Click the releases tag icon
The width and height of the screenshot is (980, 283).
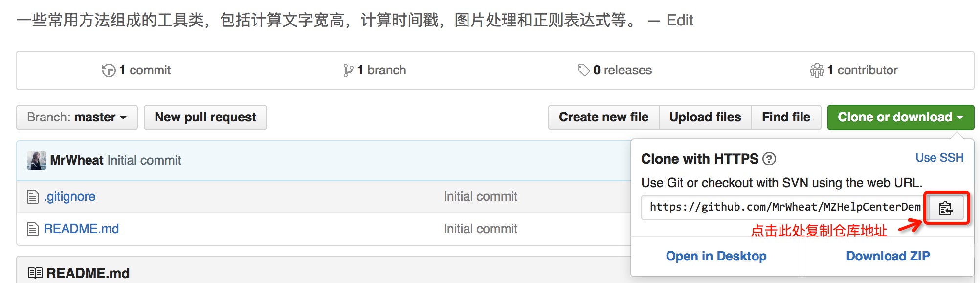coord(583,70)
